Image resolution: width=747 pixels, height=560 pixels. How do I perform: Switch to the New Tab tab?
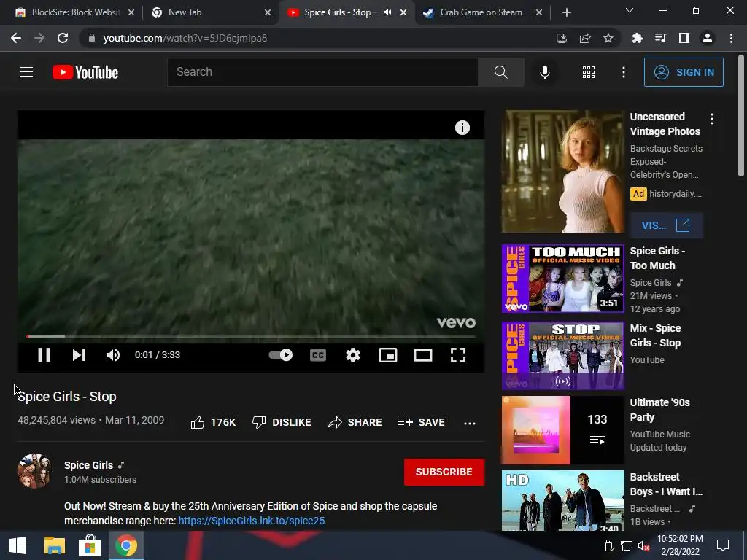pos(209,12)
